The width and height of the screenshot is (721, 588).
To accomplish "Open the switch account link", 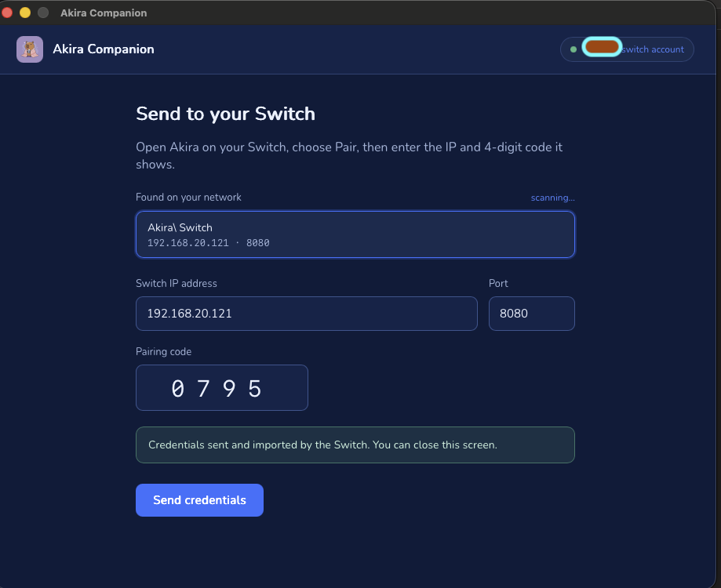I will (653, 49).
